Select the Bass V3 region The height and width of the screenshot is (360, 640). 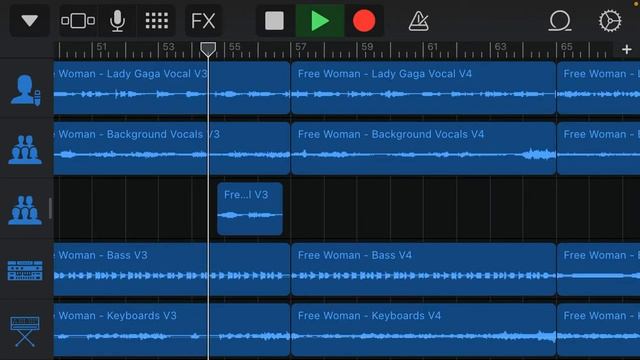(x=172, y=269)
